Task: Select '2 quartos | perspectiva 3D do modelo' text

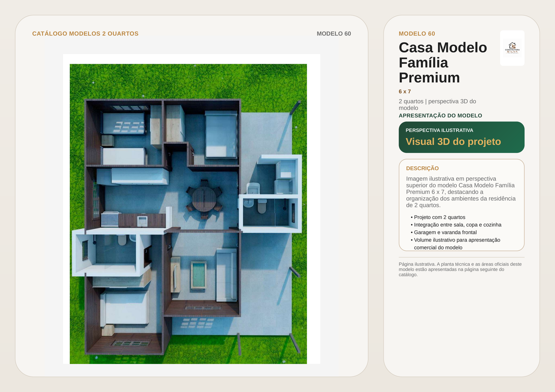Action: 437,105
